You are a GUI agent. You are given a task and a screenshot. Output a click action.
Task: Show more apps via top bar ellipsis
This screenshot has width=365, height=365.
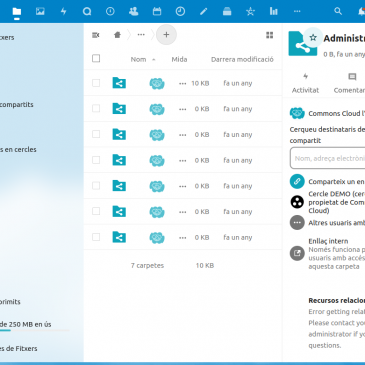pos(297,12)
